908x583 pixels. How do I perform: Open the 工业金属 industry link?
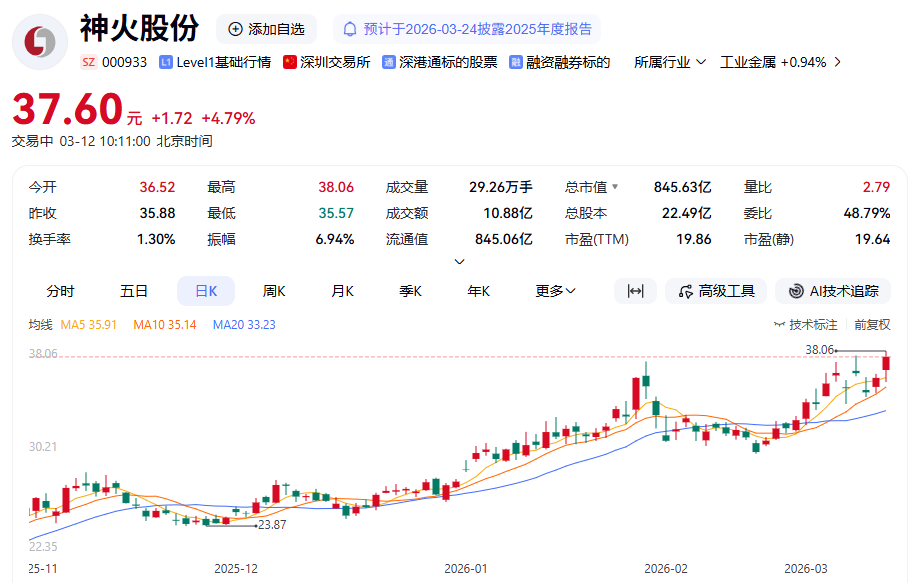pyautogui.click(x=780, y=62)
